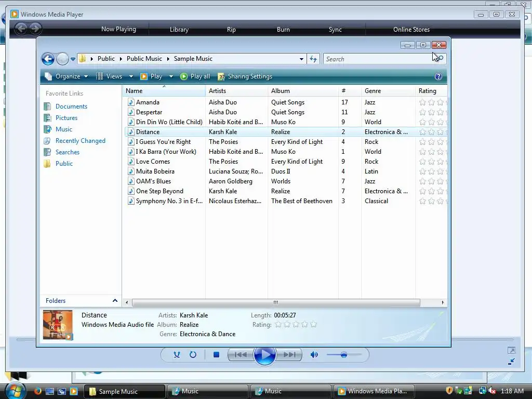The height and width of the screenshot is (399, 532).
Task: Open Sync tab in Media Player
Action: (x=335, y=30)
